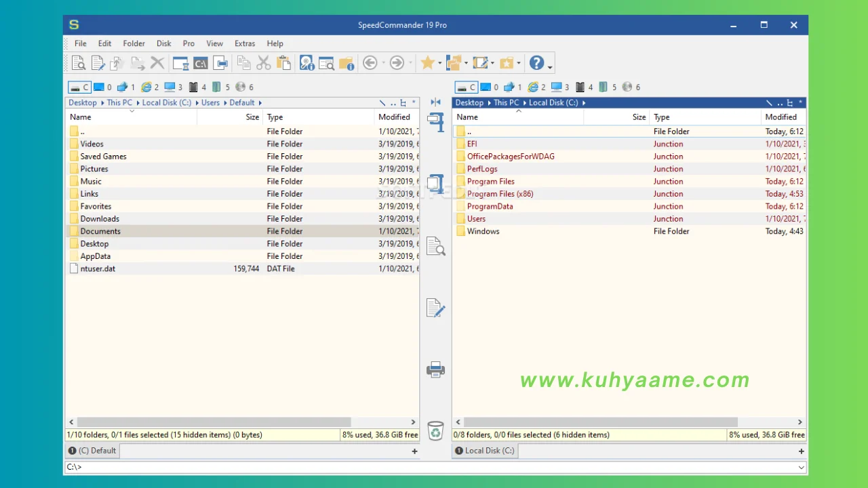Open the File menu

click(80, 43)
